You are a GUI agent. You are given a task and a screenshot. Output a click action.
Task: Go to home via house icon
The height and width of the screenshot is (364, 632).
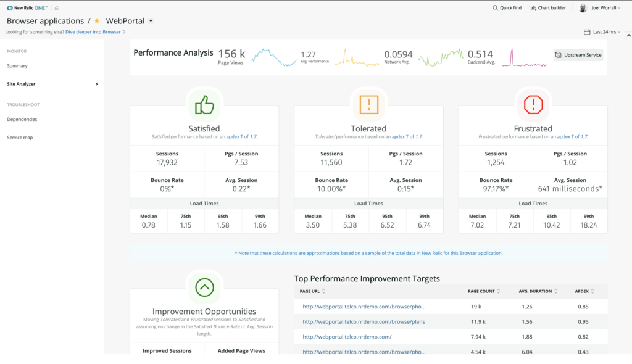point(57,8)
